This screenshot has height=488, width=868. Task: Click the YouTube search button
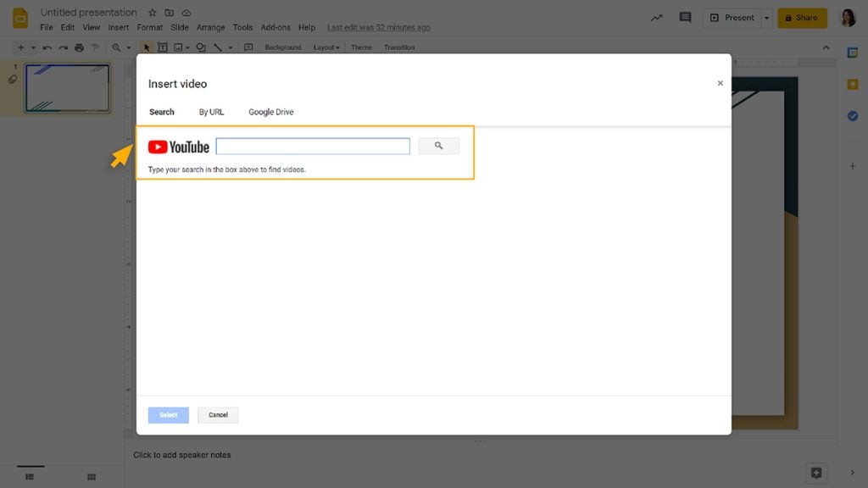tap(438, 146)
